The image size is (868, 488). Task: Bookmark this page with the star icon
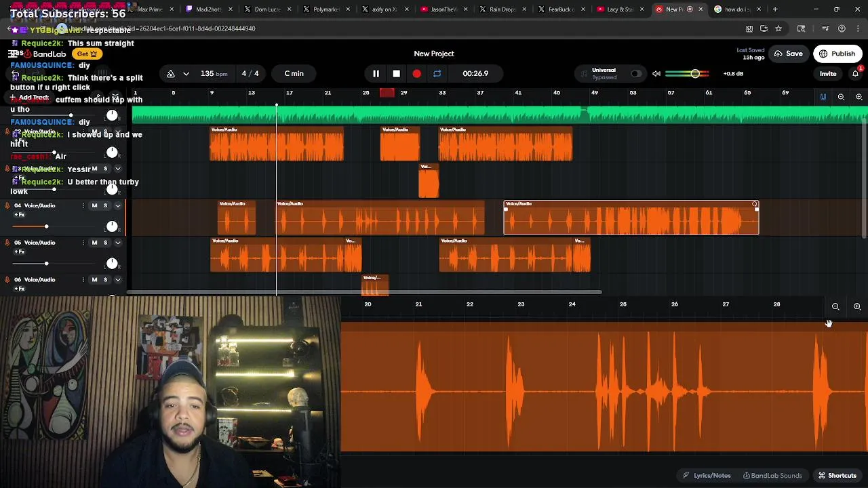click(x=778, y=28)
